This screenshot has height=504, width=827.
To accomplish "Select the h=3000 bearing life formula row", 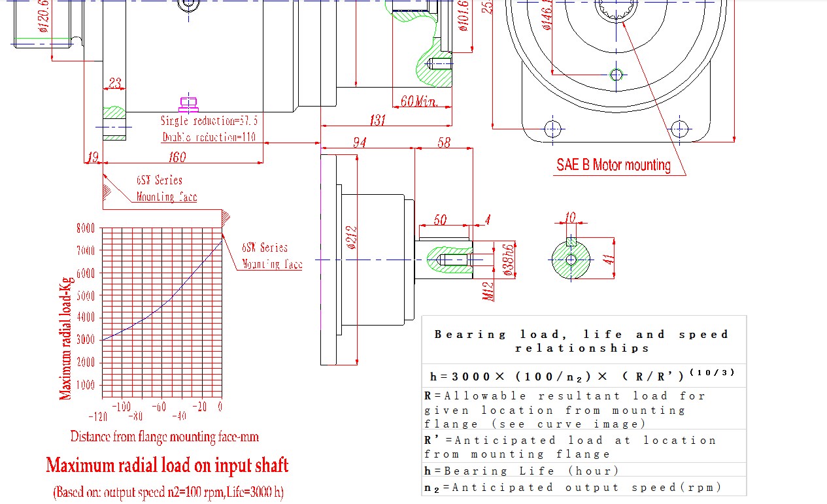I will [582, 374].
